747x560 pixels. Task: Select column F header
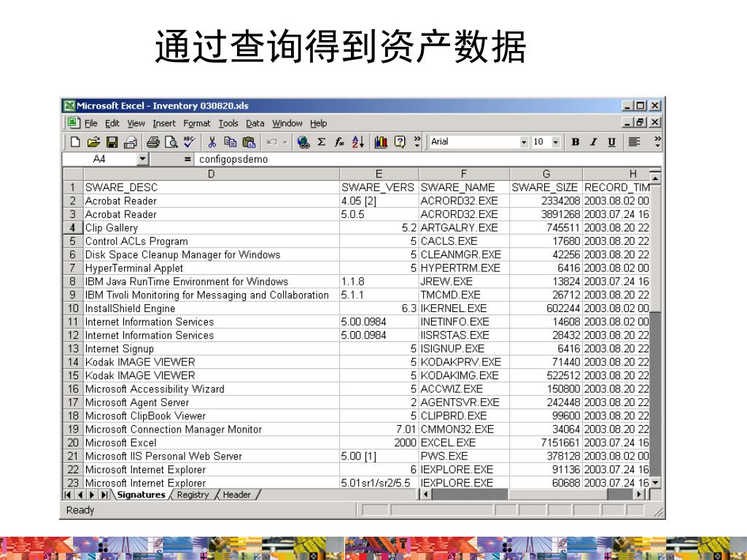464,174
